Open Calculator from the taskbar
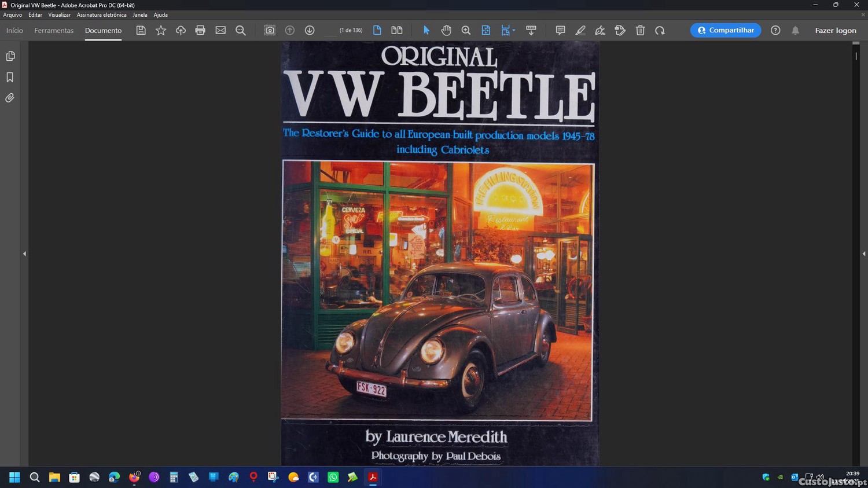 [174, 477]
